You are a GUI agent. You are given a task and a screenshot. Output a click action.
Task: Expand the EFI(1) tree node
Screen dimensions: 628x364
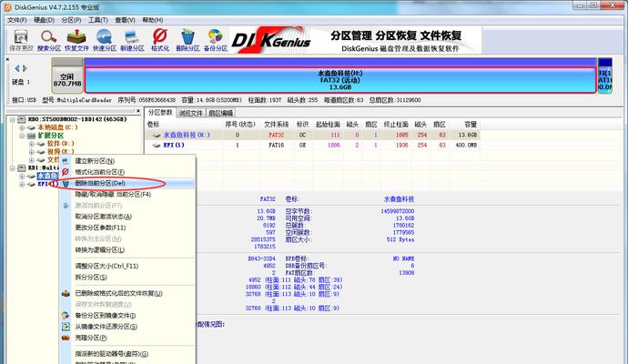click(22, 184)
